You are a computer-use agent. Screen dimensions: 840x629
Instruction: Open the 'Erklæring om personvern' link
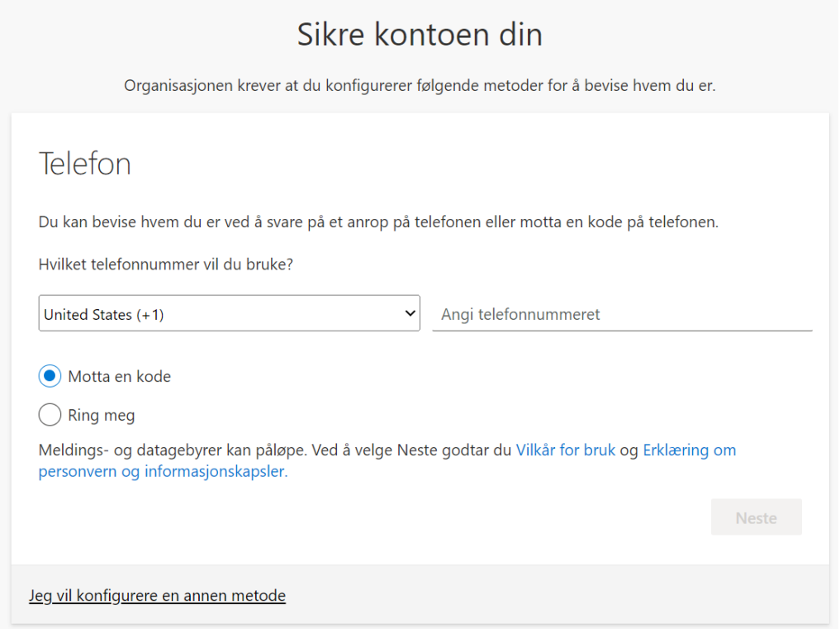coord(689,450)
